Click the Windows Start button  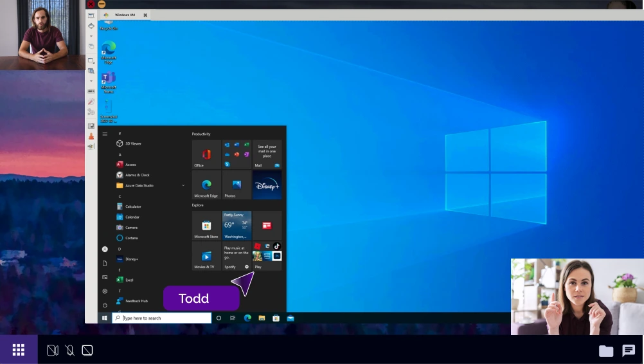[x=104, y=318]
